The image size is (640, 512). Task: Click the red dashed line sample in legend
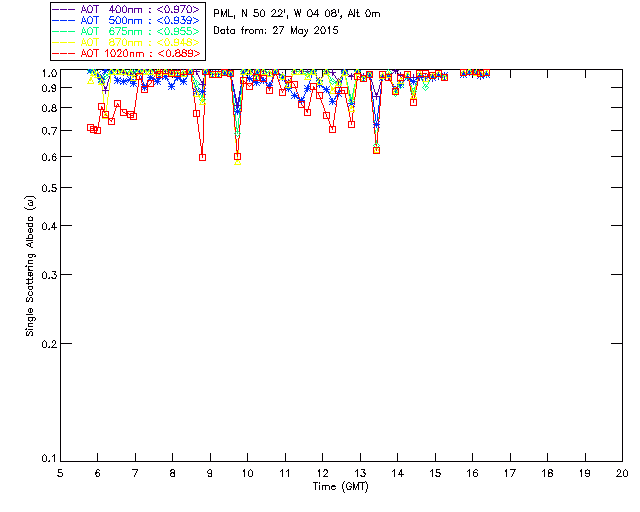click(64, 53)
